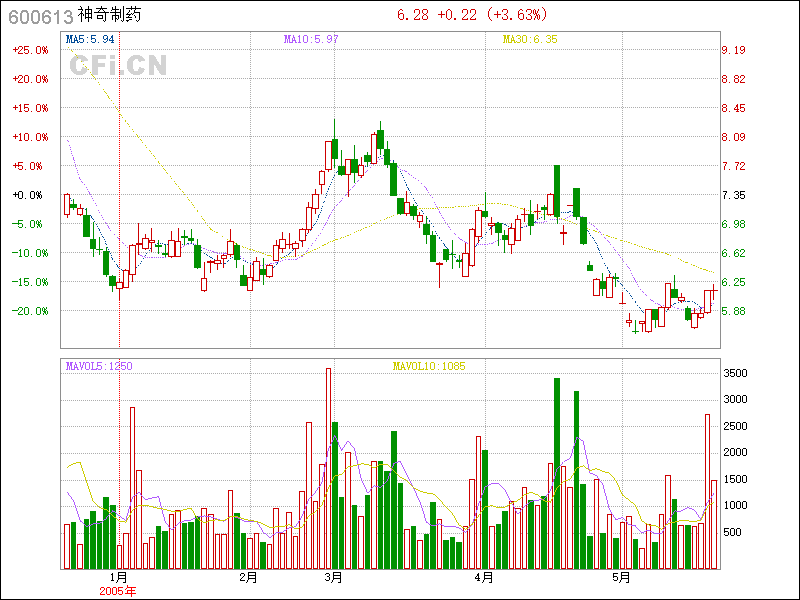800x600 pixels.
Task: Click the 3月 date axis marker
Action: (334, 577)
